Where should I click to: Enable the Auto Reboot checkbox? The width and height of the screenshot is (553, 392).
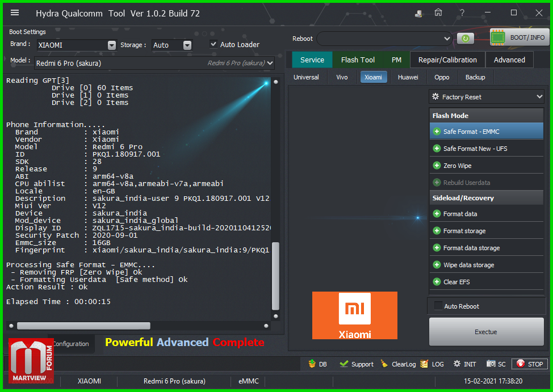tap(438, 306)
